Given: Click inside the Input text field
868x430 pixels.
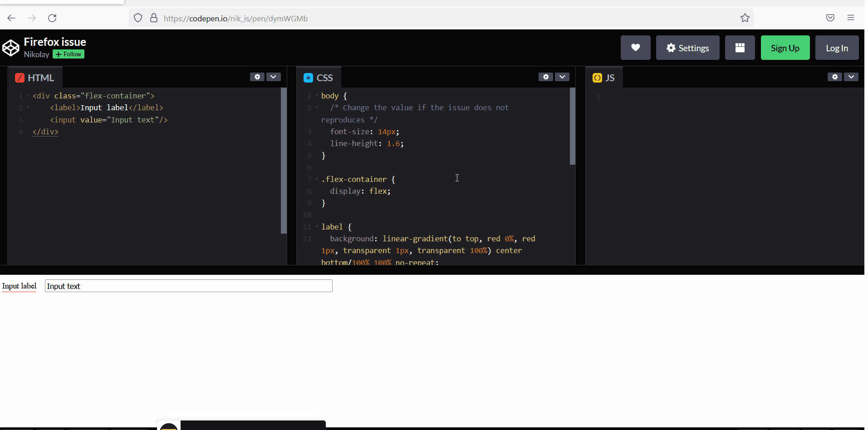Looking at the screenshot, I should [188, 286].
